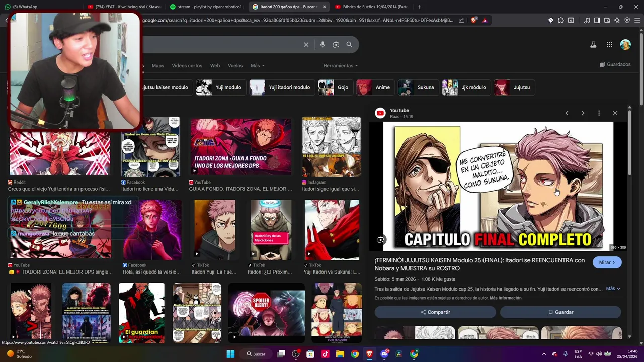This screenshot has width=644, height=362.
Task: Close the image preview panel
Action: click(x=615, y=113)
